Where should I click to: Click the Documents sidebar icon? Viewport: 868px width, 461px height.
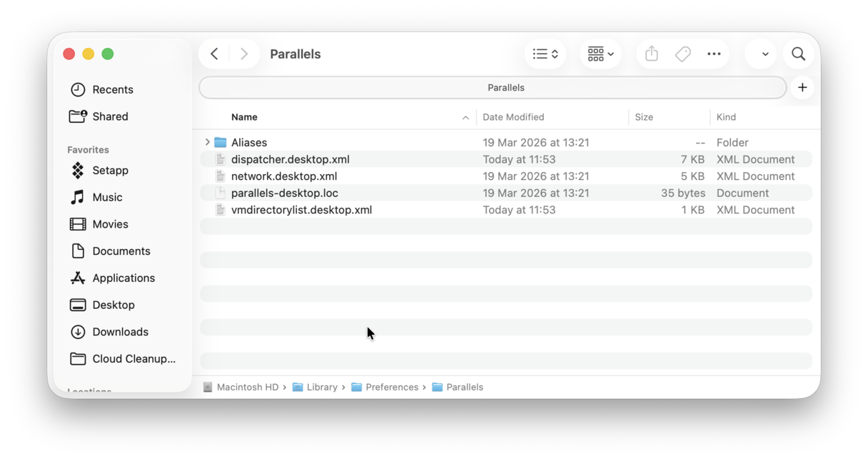coord(78,251)
